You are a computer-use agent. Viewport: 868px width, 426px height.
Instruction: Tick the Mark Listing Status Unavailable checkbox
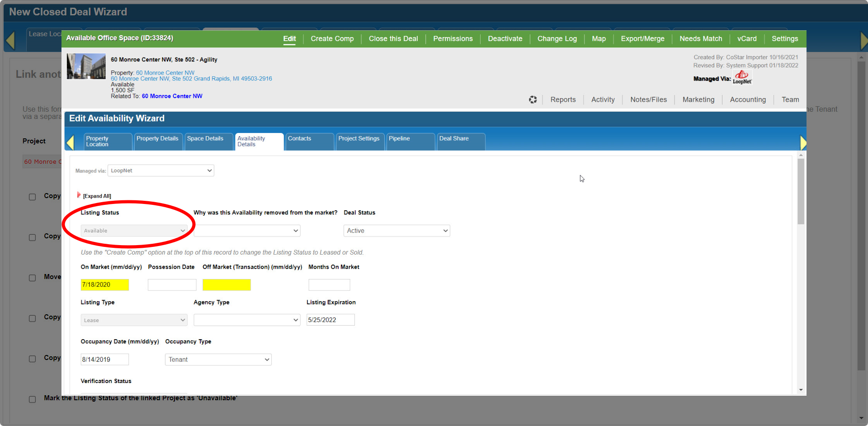pyautogui.click(x=33, y=399)
